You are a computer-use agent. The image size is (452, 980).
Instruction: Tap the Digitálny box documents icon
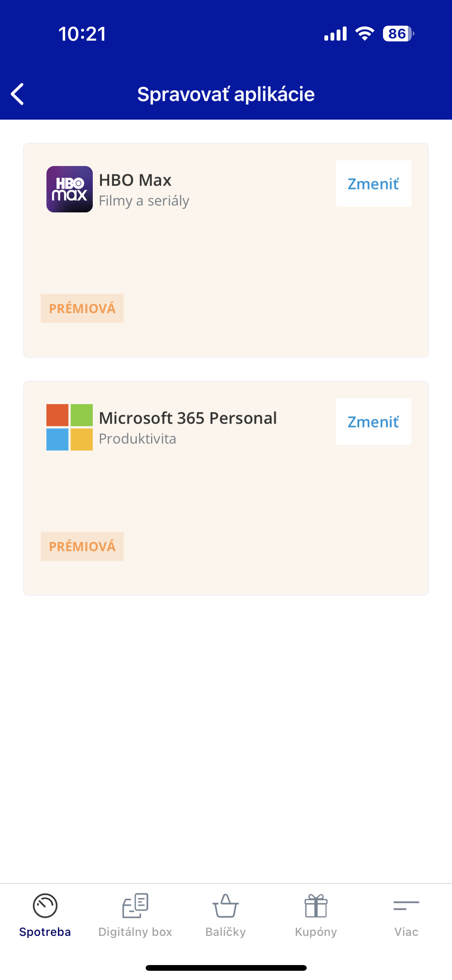point(135,906)
